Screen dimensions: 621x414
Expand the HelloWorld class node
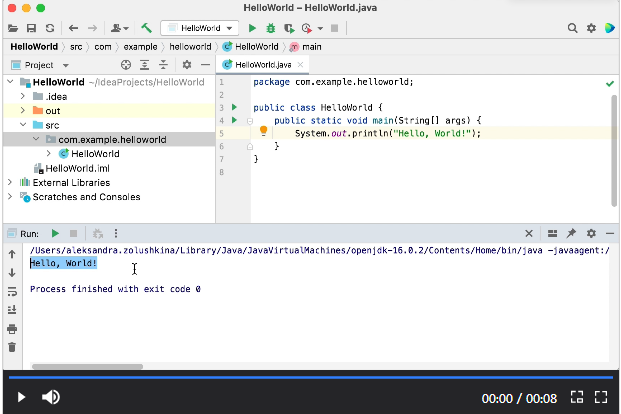pyautogui.click(x=49, y=153)
